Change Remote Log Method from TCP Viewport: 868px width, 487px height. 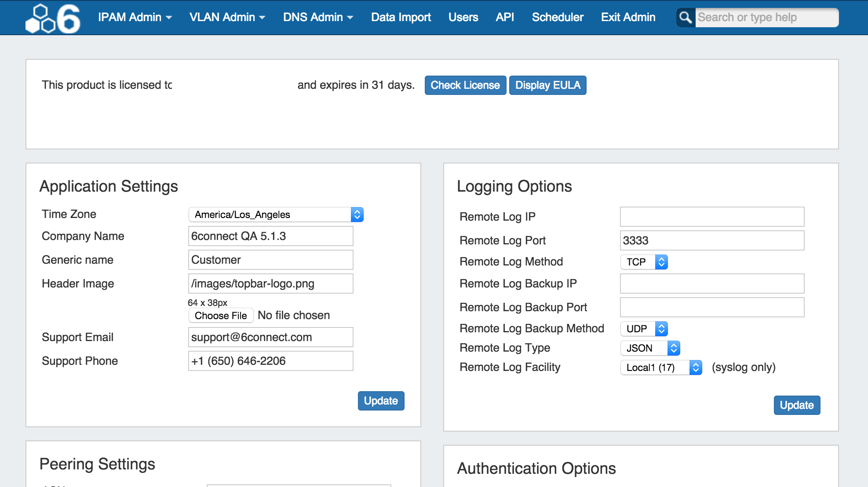click(x=644, y=262)
